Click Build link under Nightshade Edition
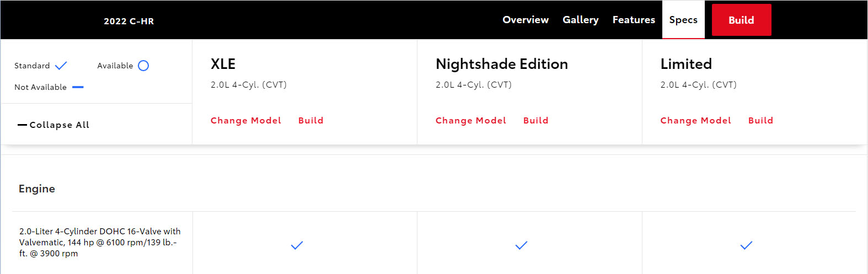This screenshot has width=868, height=274. (536, 121)
